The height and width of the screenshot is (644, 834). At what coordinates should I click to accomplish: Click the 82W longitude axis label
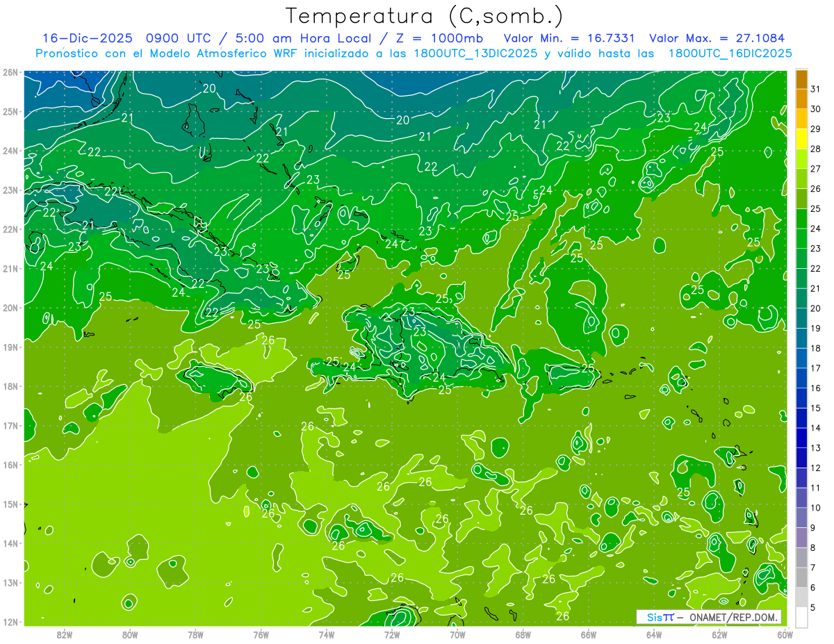point(65,634)
